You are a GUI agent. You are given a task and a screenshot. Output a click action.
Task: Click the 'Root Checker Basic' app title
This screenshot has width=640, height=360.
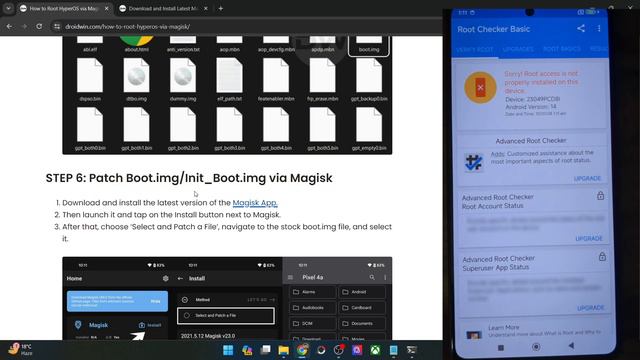point(493,29)
